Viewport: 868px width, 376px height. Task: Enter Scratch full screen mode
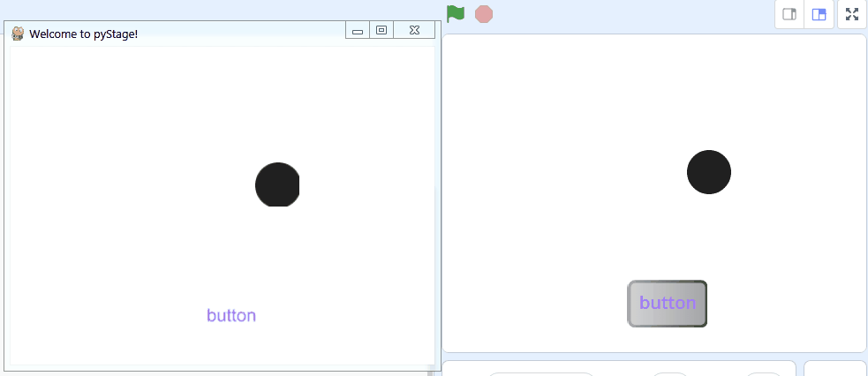852,14
